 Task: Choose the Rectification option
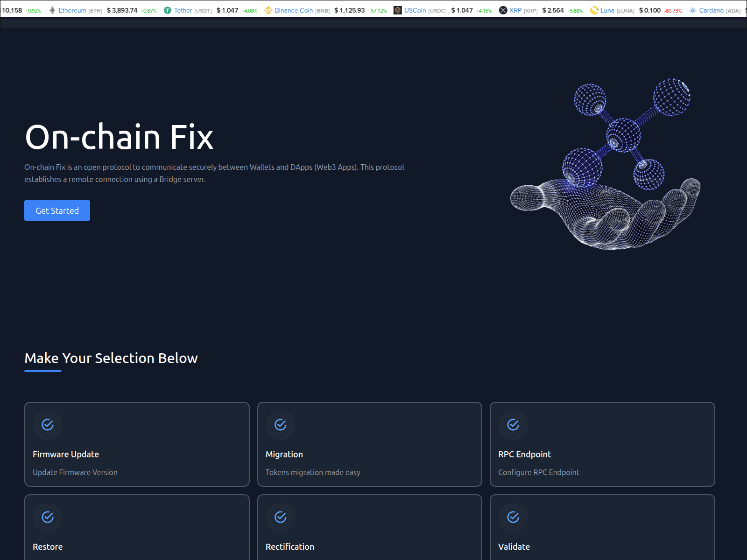[x=290, y=546]
